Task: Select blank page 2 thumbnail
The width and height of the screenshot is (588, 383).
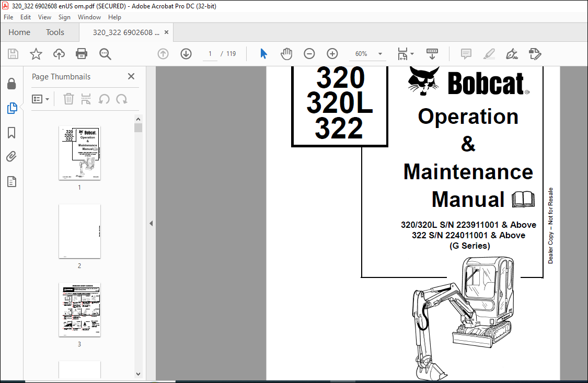Action: tap(79, 231)
